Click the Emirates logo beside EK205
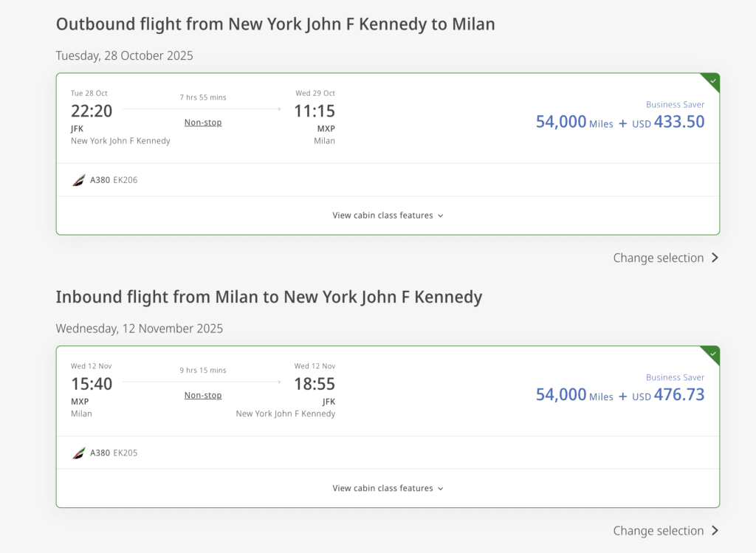 click(x=78, y=453)
